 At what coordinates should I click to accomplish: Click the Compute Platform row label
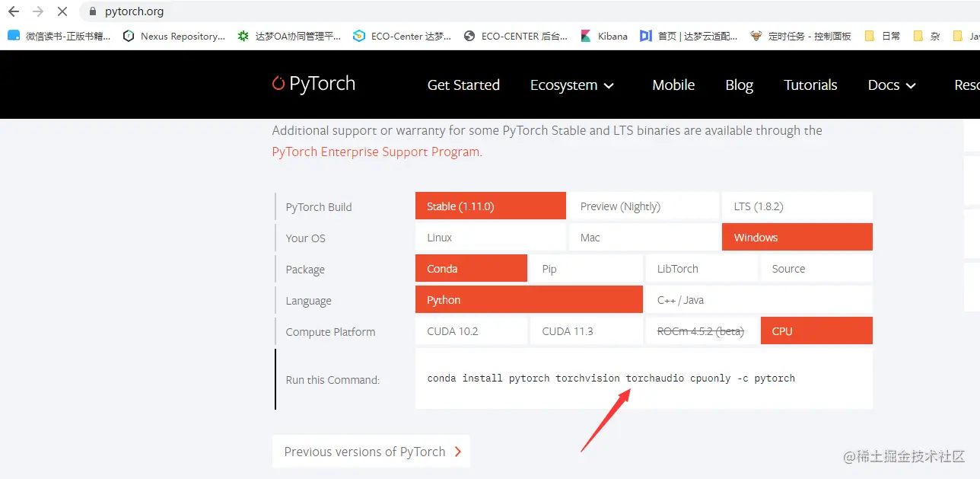tap(330, 332)
